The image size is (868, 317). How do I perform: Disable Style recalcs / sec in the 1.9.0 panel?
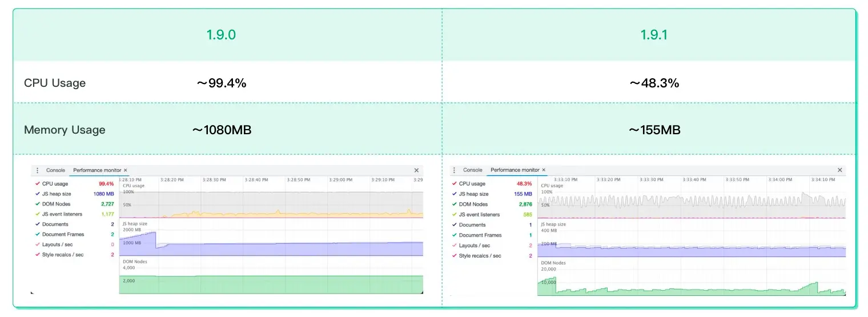click(x=38, y=255)
